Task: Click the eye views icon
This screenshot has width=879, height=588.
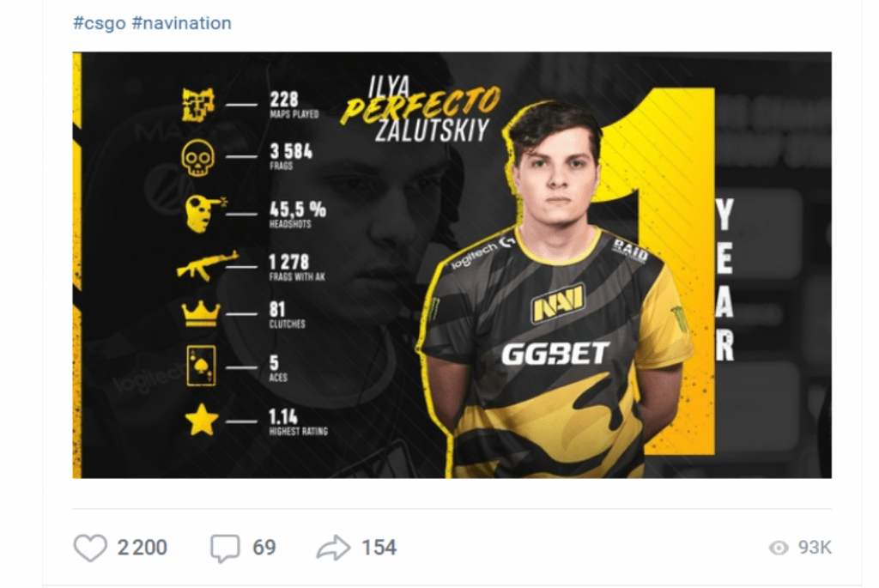Action: click(779, 548)
